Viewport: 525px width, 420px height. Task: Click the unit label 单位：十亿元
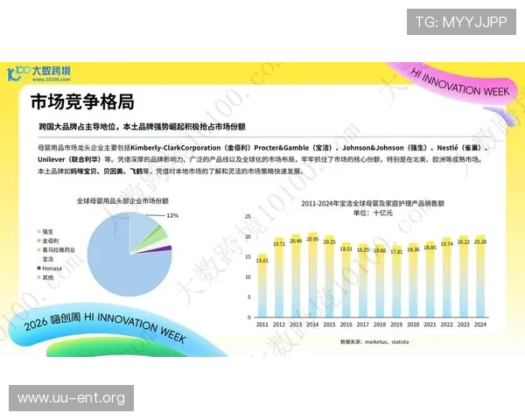click(x=373, y=213)
